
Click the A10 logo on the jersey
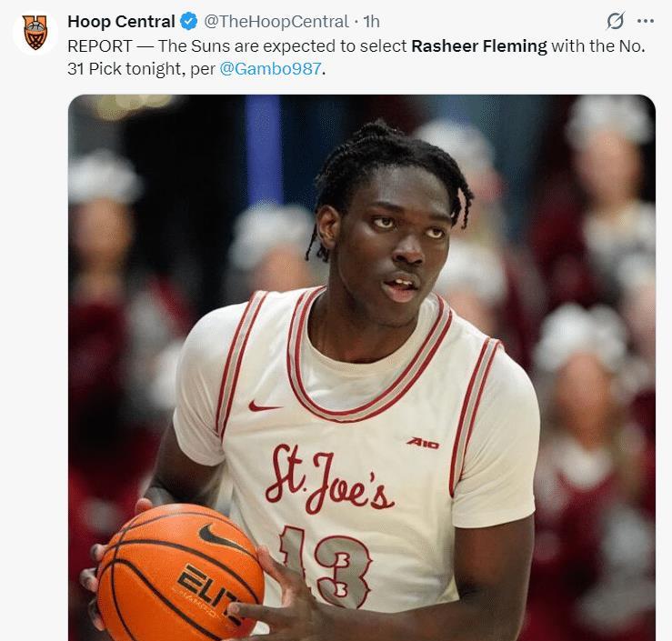point(423,443)
